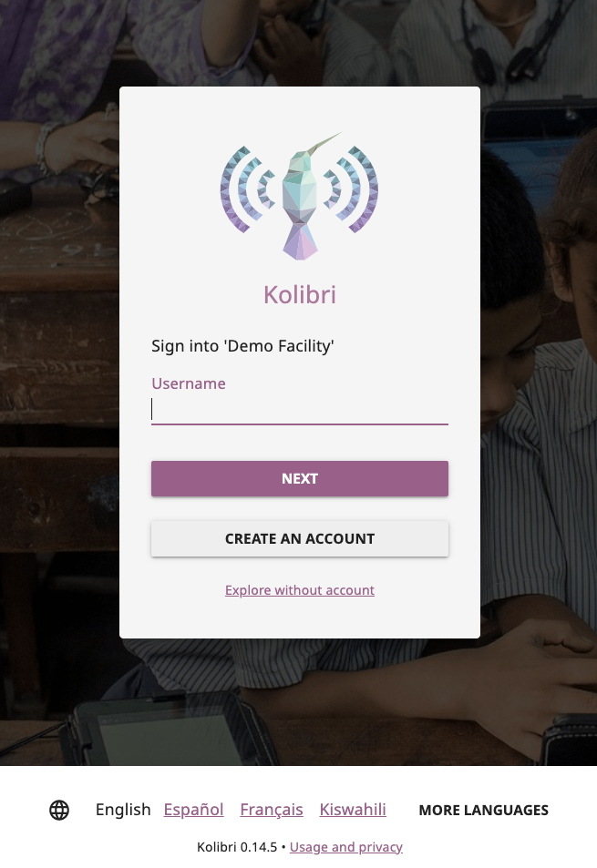Focus the Username input field
The height and width of the screenshot is (868, 597).
(300, 410)
